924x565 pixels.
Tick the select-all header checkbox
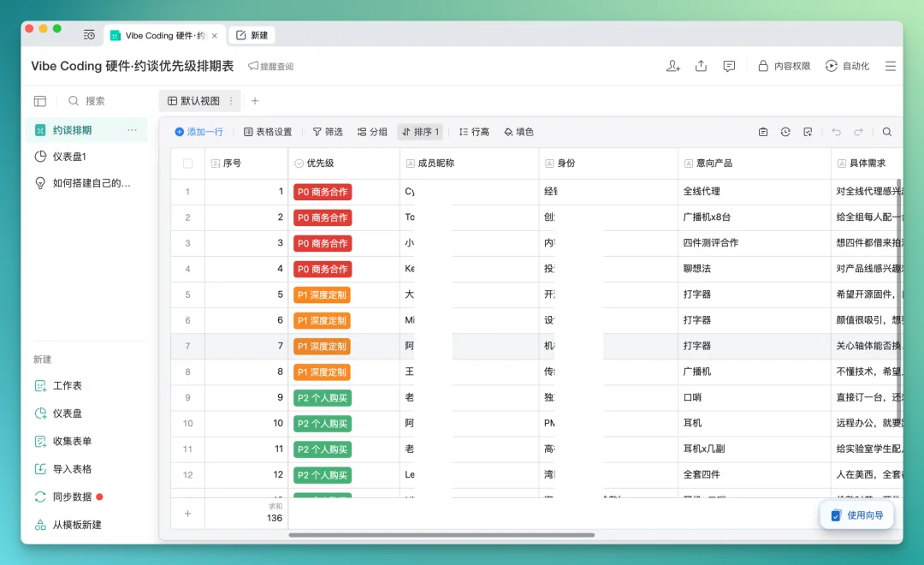[x=188, y=164]
